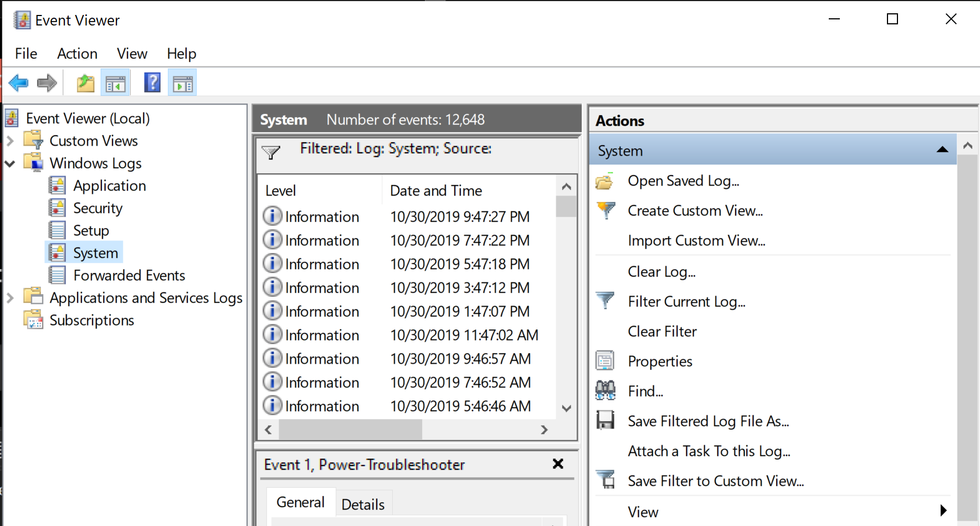
Task: Click the Forward arrow toolbar icon
Action: [x=47, y=83]
